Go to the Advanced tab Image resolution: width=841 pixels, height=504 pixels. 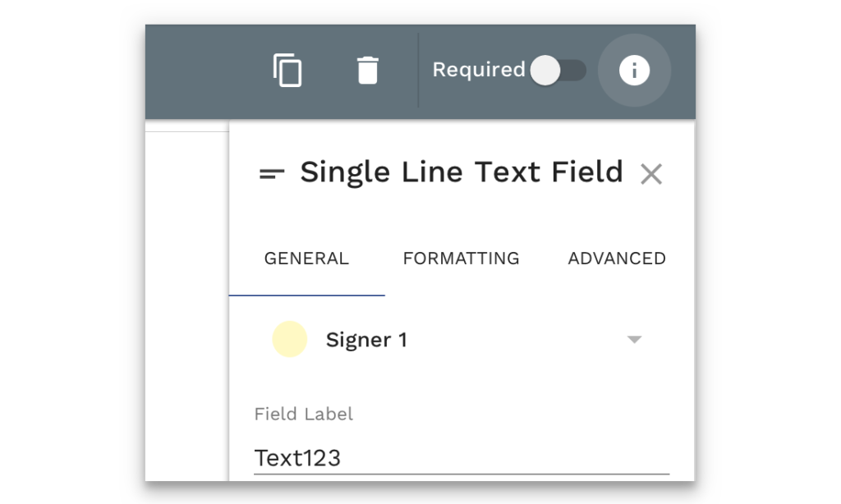(617, 259)
